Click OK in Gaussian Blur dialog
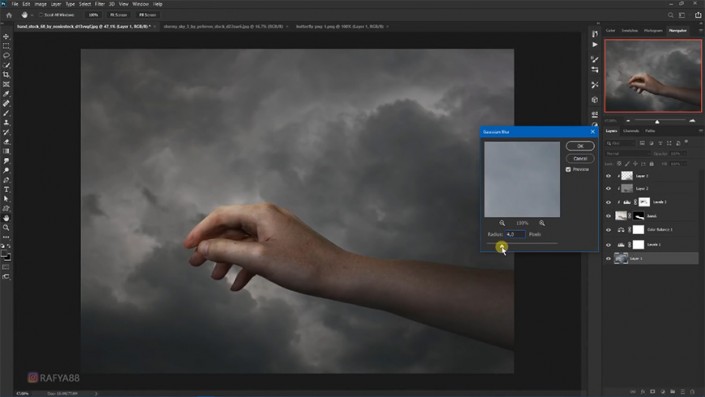This screenshot has width=705, height=397. [580, 146]
